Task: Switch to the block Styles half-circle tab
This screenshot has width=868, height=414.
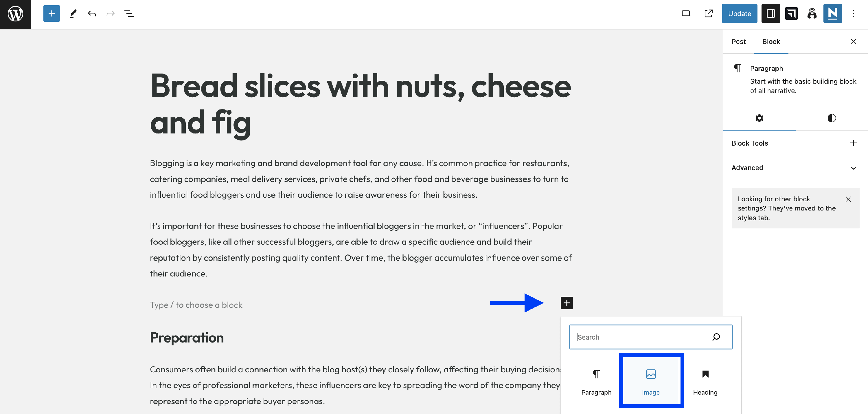Action: [x=831, y=118]
